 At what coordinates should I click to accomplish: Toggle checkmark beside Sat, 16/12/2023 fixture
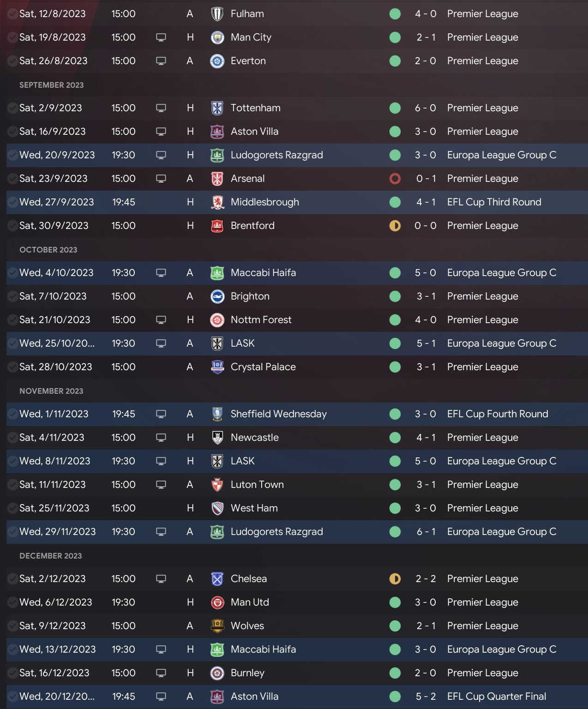click(x=12, y=673)
